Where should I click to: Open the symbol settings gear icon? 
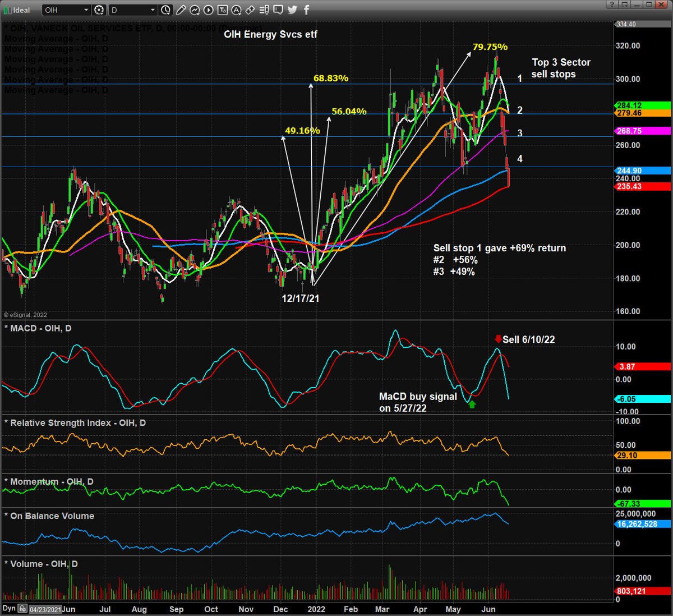point(99,10)
